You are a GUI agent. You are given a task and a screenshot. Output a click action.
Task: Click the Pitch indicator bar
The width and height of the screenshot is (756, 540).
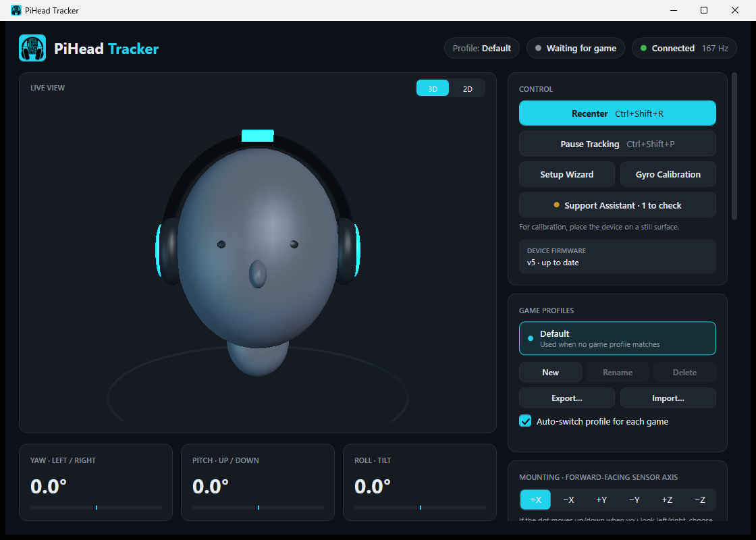click(258, 507)
